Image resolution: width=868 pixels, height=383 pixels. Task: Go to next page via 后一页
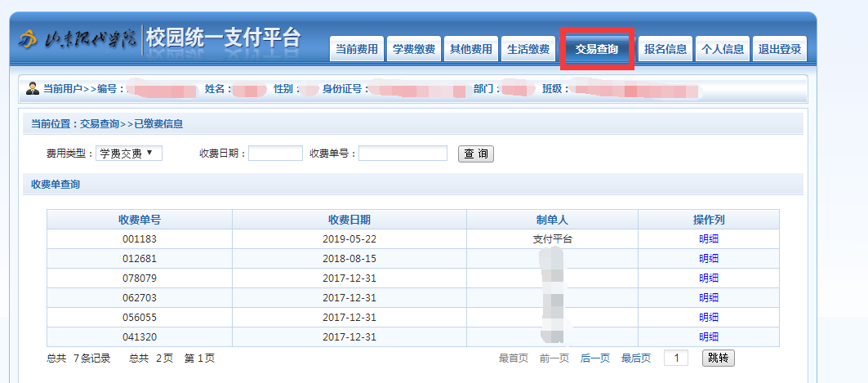point(595,359)
